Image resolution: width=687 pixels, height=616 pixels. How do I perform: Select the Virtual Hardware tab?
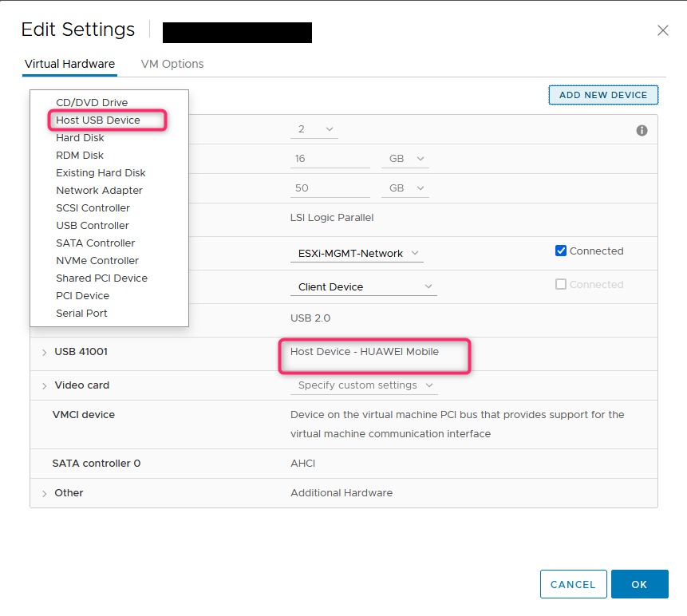[x=69, y=64]
